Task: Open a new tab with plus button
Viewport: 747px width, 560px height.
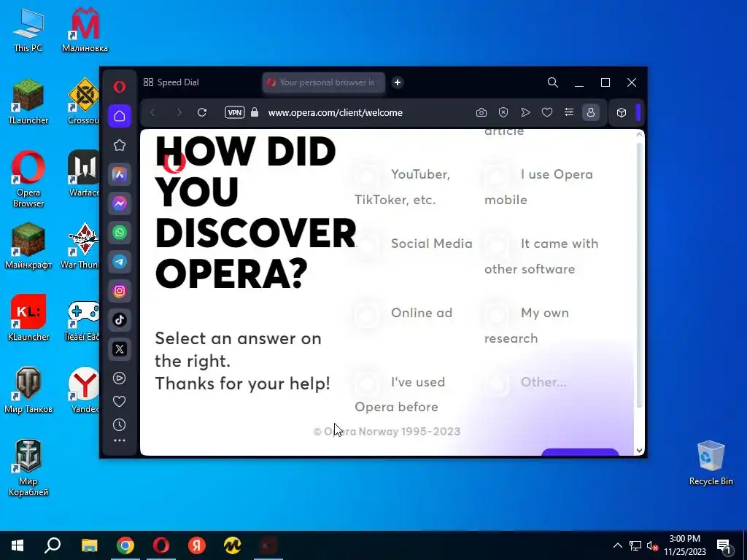Action: tap(398, 82)
